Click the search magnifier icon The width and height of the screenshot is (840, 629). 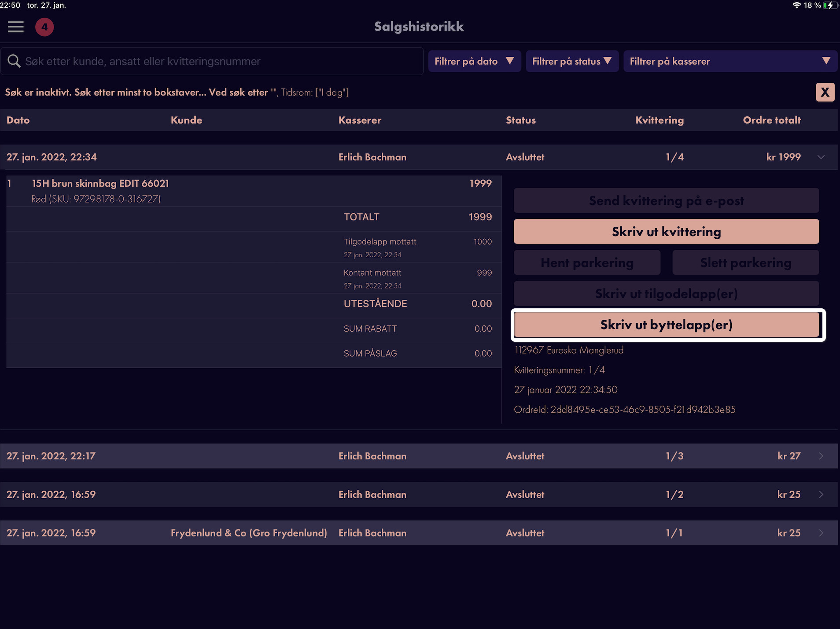tap(14, 61)
